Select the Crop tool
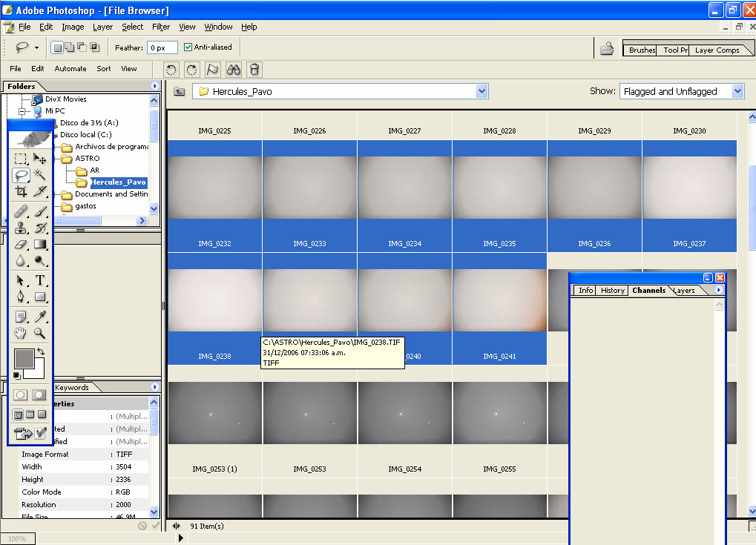This screenshot has height=545, width=756. coord(21,192)
